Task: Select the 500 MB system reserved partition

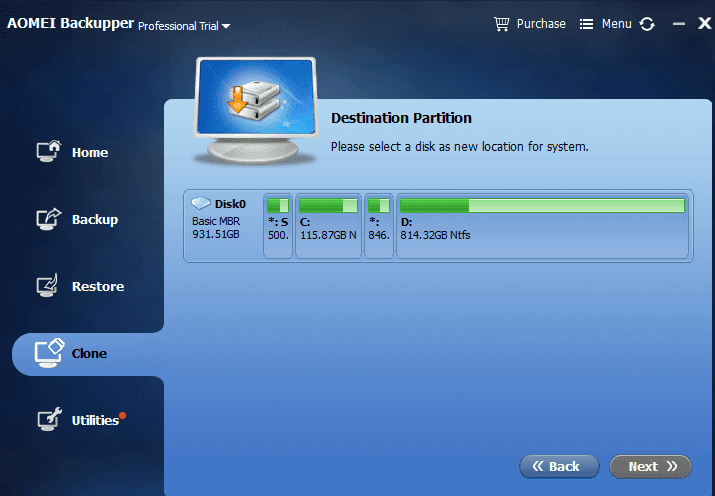Action: (x=278, y=226)
